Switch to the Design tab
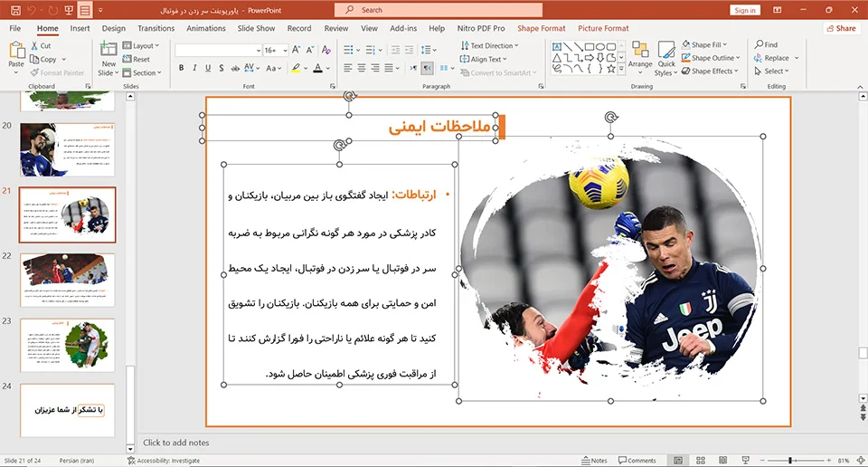This screenshot has width=868, height=467. pos(114,28)
